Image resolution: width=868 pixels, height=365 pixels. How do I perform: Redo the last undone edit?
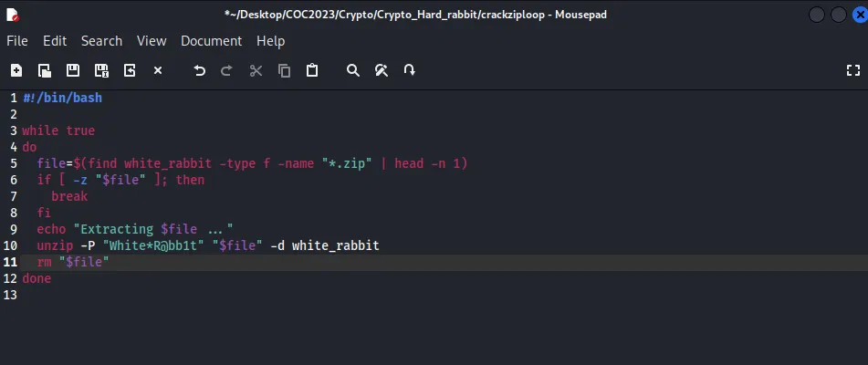coord(227,70)
